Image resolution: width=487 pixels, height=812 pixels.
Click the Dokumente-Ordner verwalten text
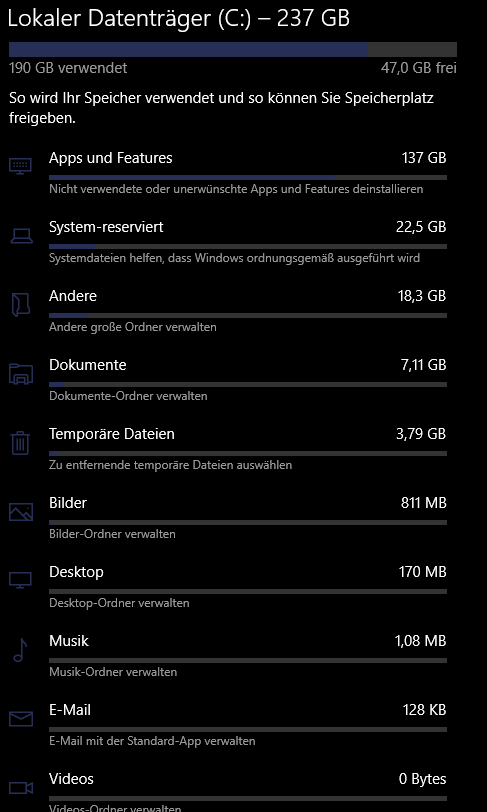[x=128, y=396]
